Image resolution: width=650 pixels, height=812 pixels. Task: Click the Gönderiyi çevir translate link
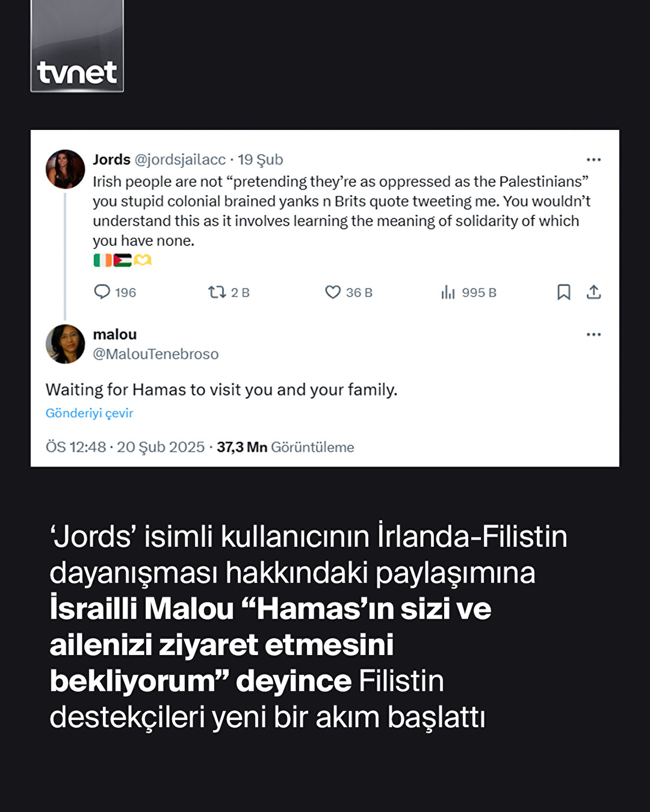click(x=89, y=413)
